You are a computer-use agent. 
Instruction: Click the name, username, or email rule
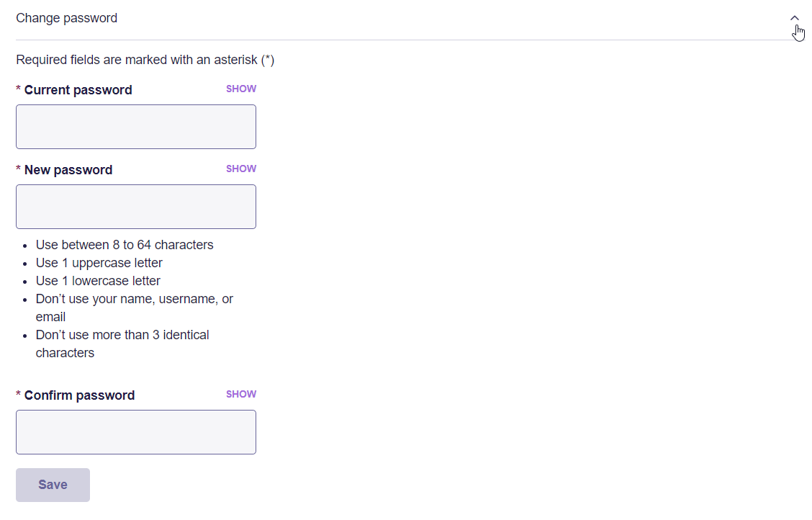pos(134,308)
